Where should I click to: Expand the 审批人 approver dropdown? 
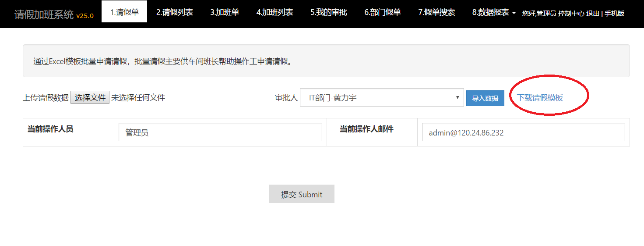pos(381,98)
